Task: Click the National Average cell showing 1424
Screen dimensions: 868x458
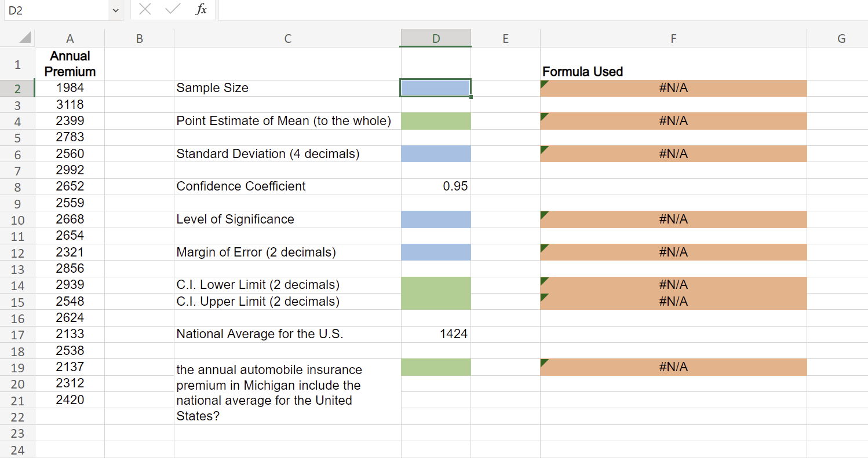Action: [x=435, y=334]
